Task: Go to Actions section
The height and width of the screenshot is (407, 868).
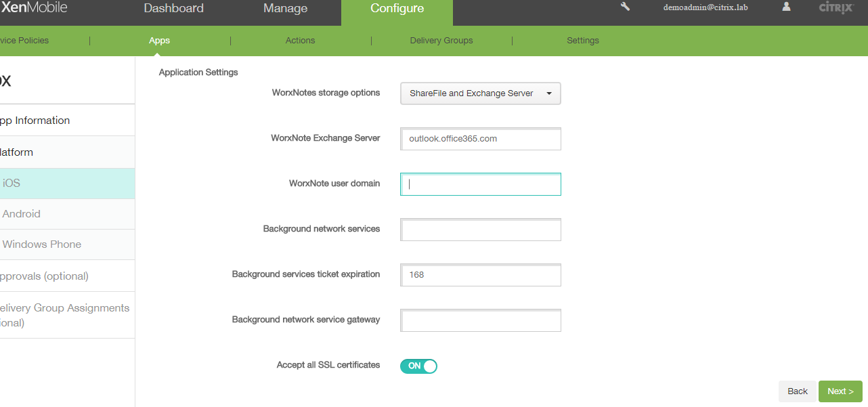Action: click(x=300, y=41)
